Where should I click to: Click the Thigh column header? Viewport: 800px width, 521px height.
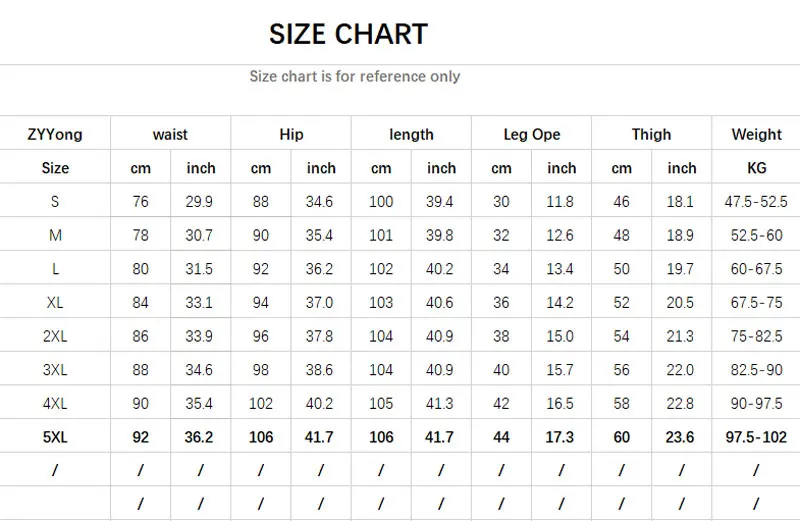(651, 134)
